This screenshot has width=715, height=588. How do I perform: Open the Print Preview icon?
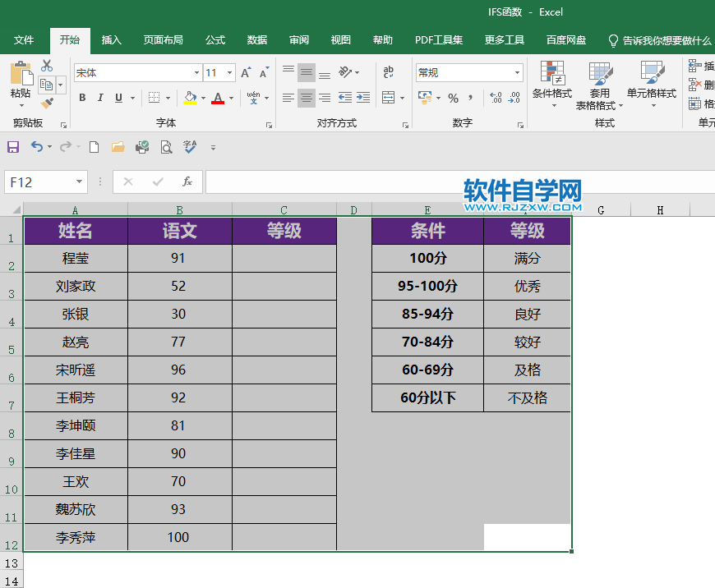pyautogui.click(x=164, y=146)
